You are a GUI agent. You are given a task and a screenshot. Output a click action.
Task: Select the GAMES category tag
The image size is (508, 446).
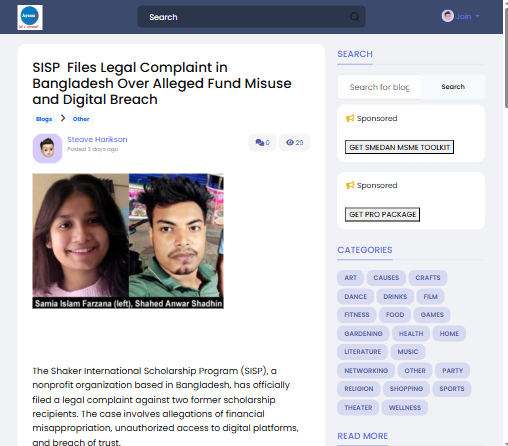[432, 315]
